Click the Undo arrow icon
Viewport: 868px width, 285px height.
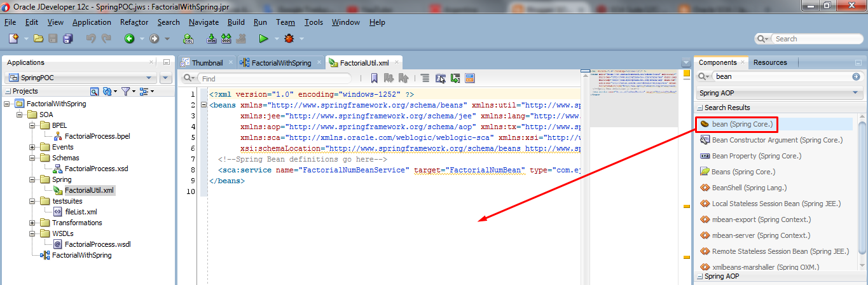[91, 39]
